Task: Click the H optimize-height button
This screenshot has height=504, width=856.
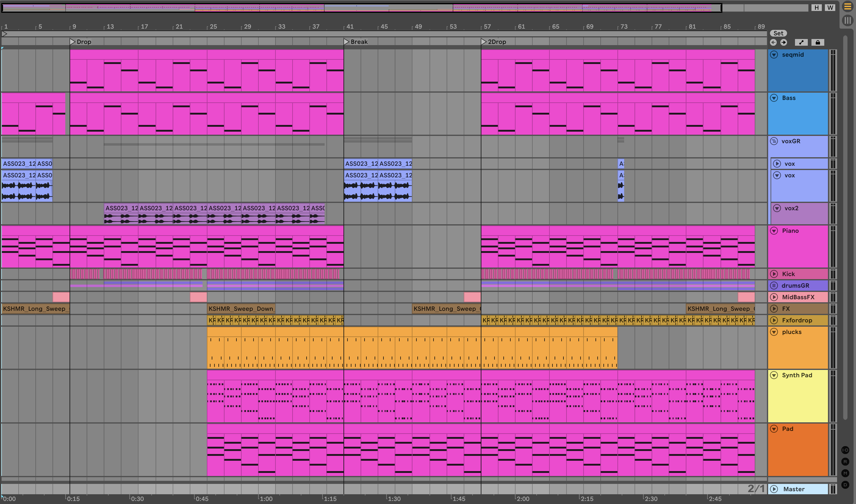Action: [817, 8]
